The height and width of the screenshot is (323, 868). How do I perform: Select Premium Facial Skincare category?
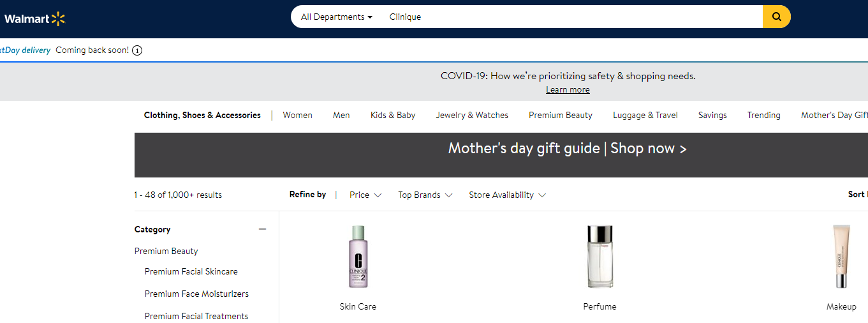[x=191, y=271]
